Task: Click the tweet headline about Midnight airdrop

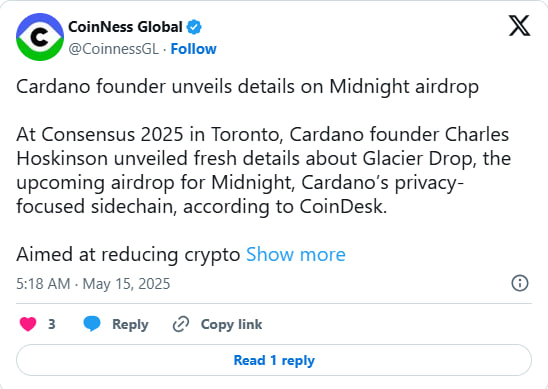Action: (247, 86)
